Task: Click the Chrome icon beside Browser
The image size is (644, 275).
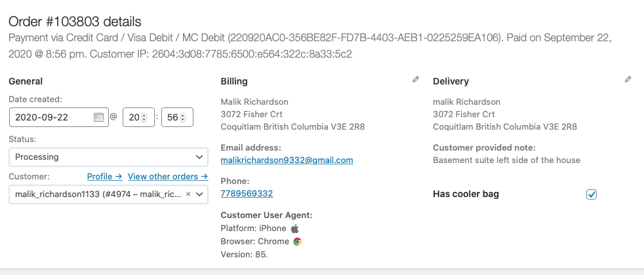Action: tap(297, 242)
